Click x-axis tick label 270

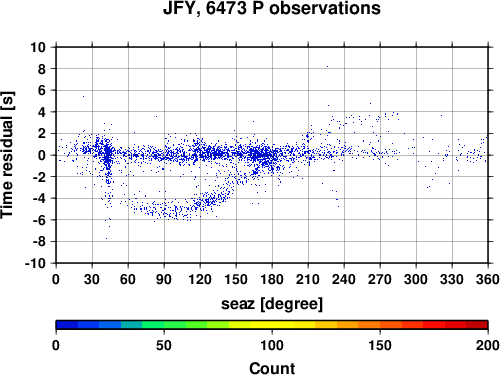380,279
